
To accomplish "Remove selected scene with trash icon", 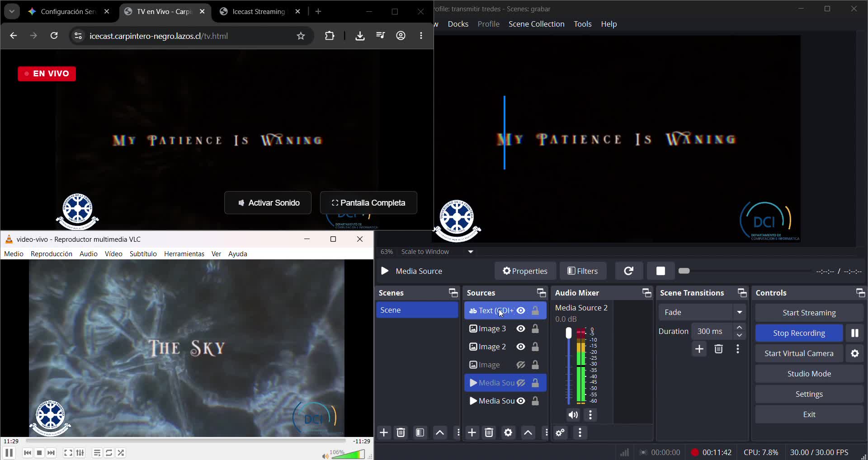I will pyautogui.click(x=401, y=433).
